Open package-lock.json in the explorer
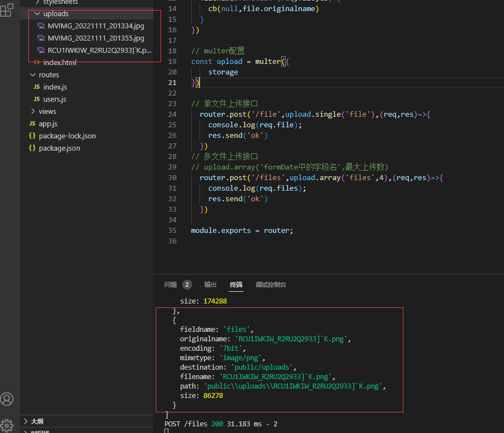The image size is (504, 433). [x=67, y=136]
